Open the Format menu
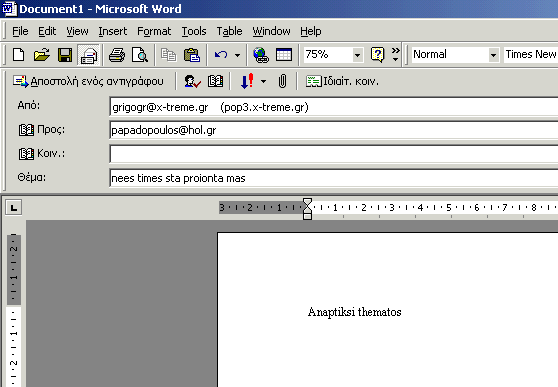The width and height of the screenshot is (558, 387). (x=154, y=31)
